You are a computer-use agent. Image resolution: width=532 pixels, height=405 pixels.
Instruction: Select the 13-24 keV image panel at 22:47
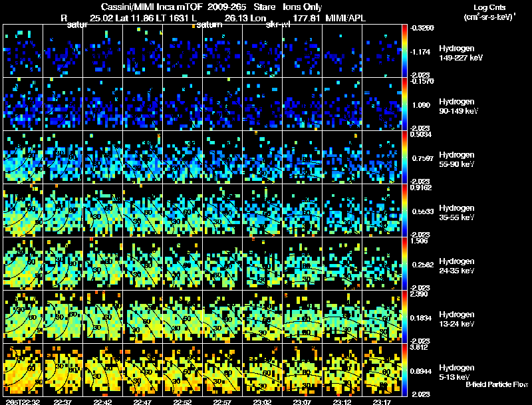pos(142,317)
